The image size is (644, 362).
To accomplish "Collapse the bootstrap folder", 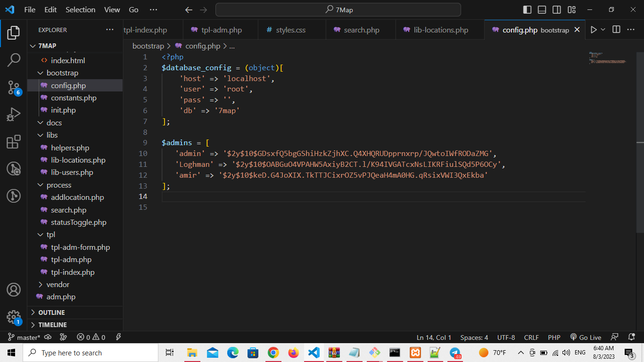I will pos(41,73).
